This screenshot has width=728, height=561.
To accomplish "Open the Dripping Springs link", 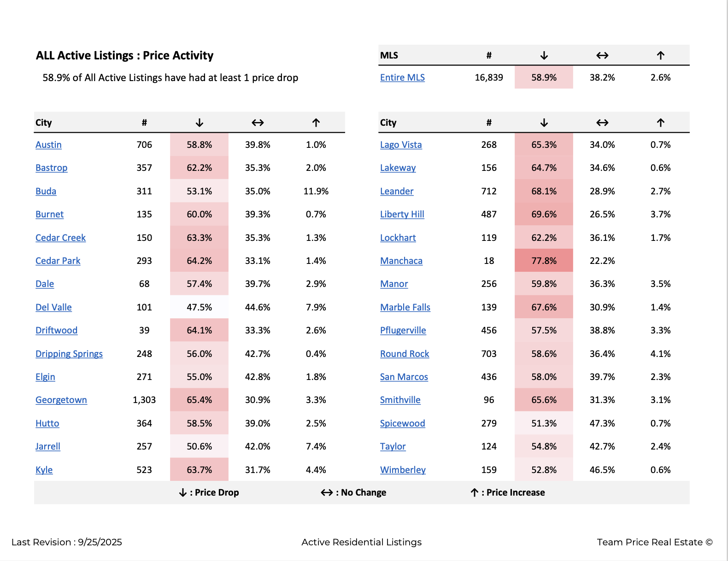I will (x=69, y=354).
